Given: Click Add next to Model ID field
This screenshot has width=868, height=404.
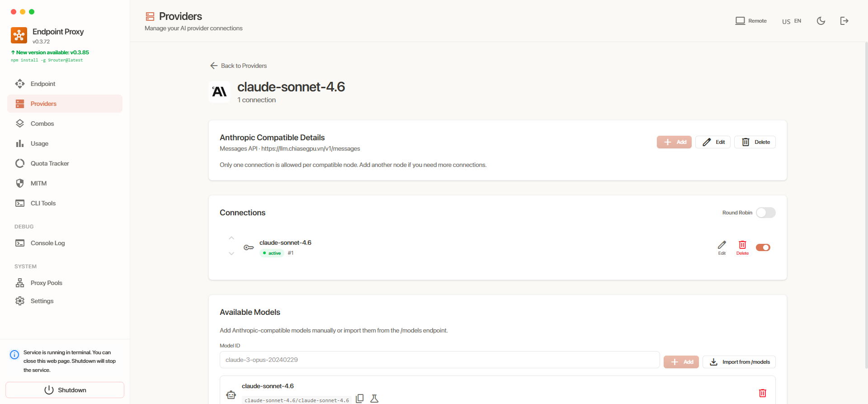Looking at the screenshot, I should pos(681,362).
